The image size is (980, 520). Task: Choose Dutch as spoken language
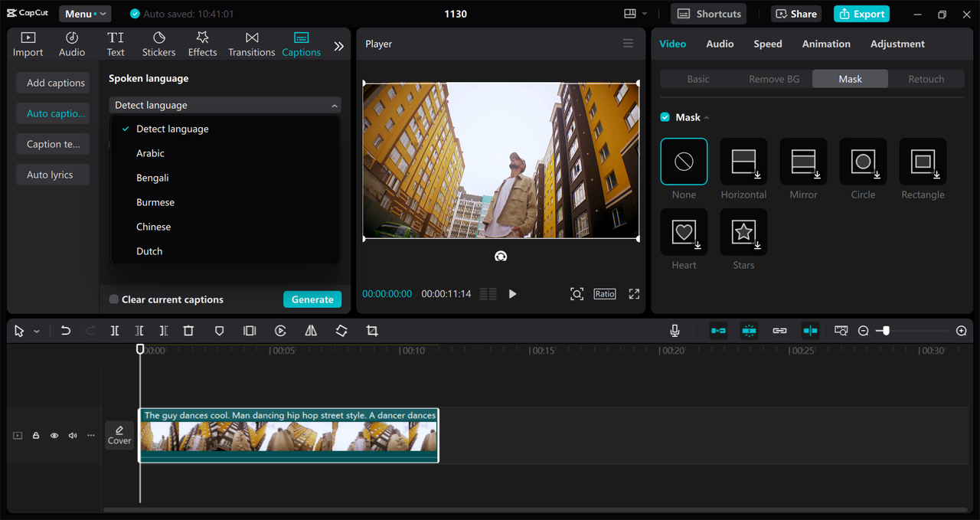(x=225, y=251)
